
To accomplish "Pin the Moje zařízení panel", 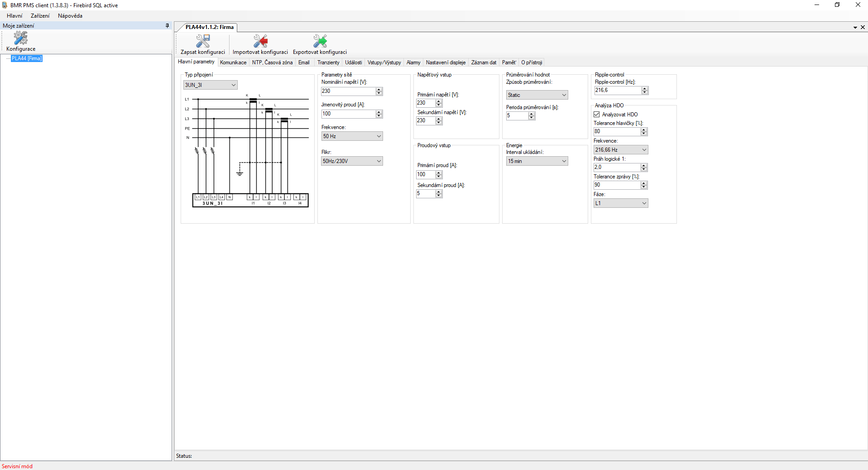I will coord(167,26).
